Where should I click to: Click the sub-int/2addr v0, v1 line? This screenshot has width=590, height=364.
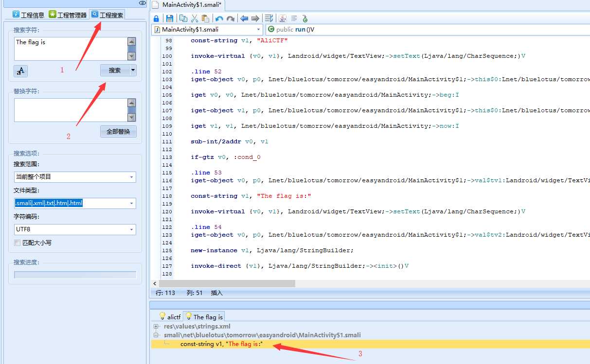(x=229, y=141)
